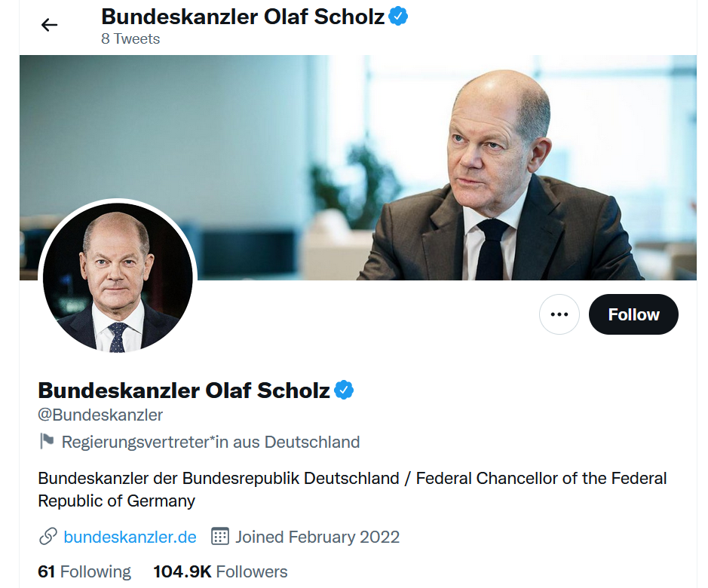The height and width of the screenshot is (588, 708).
Task: Open the bundeskanzler.de website link
Action: pyautogui.click(x=130, y=537)
